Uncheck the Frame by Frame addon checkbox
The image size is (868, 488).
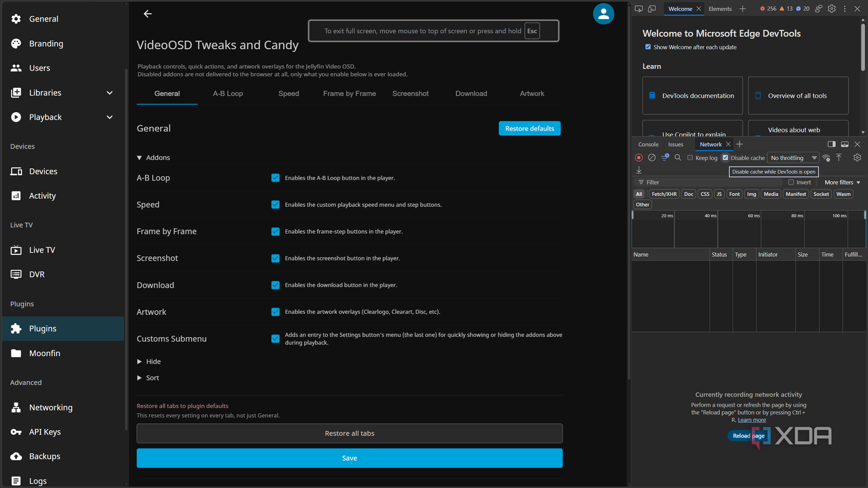click(275, 231)
